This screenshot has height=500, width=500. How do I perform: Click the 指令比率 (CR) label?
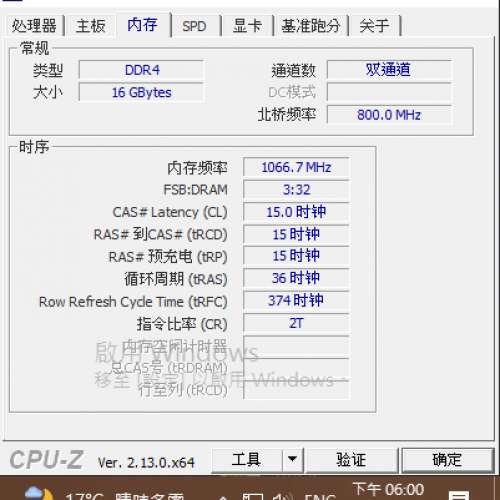pos(182,324)
